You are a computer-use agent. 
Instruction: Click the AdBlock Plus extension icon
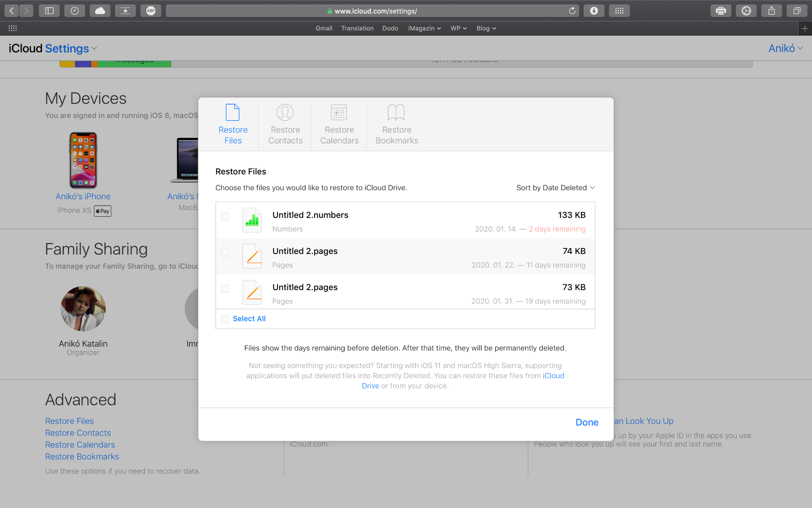click(151, 11)
